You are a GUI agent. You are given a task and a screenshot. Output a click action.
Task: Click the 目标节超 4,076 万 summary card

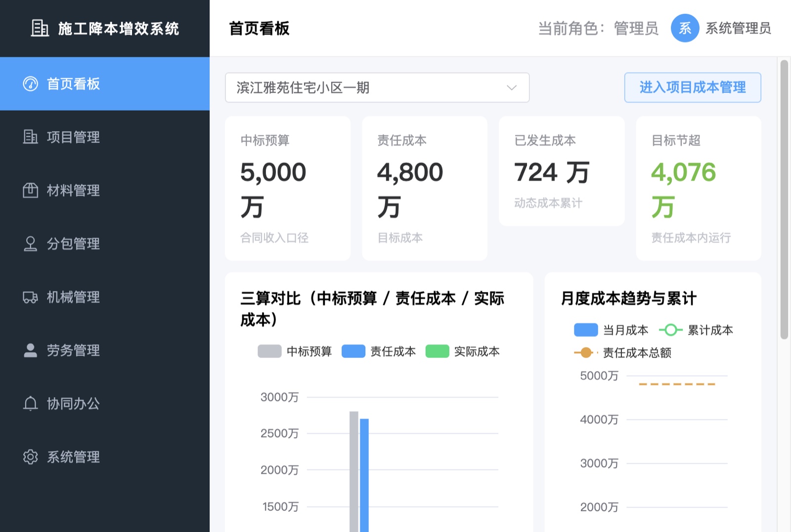click(x=699, y=188)
